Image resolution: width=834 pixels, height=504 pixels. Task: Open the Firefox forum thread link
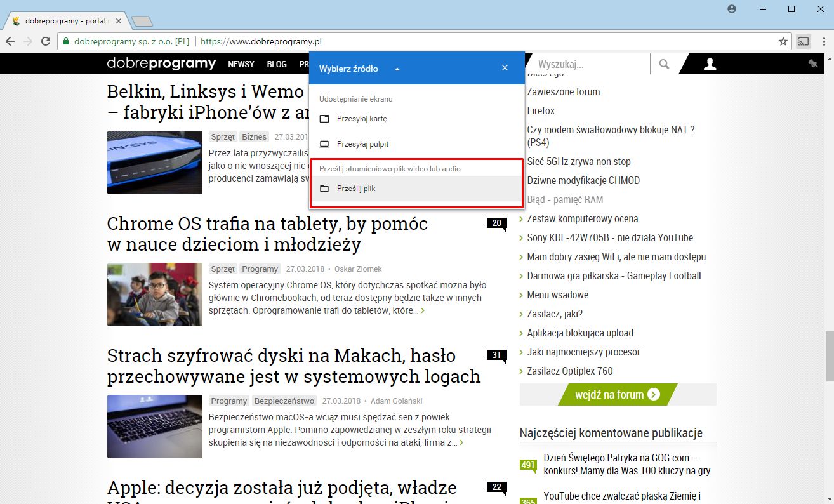540,110
